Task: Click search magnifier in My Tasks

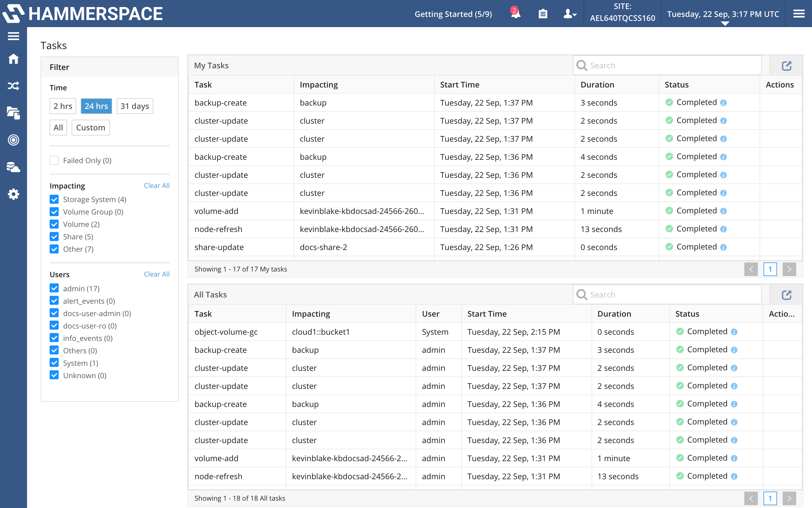Action: tap(581, 65)
